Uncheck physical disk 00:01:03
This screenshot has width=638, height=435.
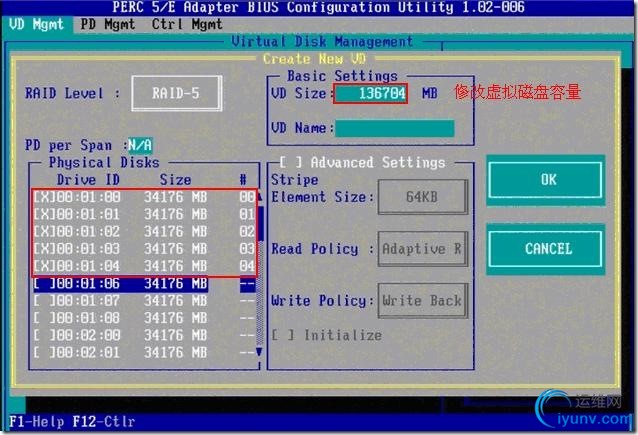coord(44,249)
